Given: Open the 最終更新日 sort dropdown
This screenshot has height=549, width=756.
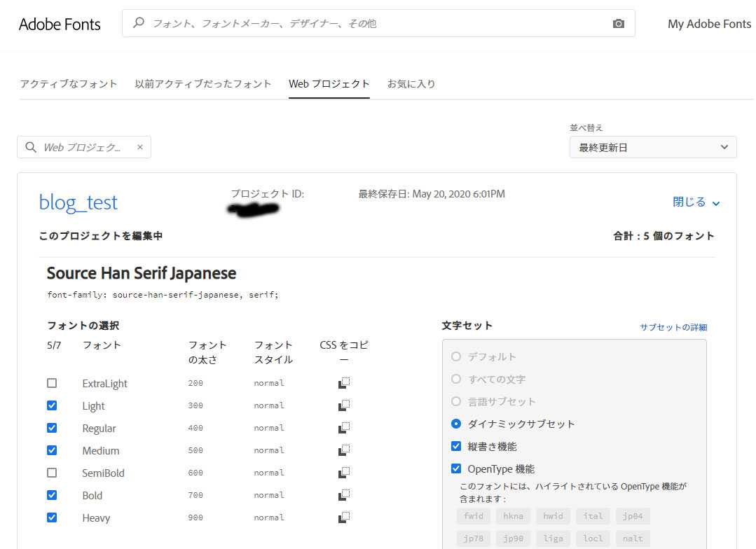Looking at the screenshot, I should point(652,147).
